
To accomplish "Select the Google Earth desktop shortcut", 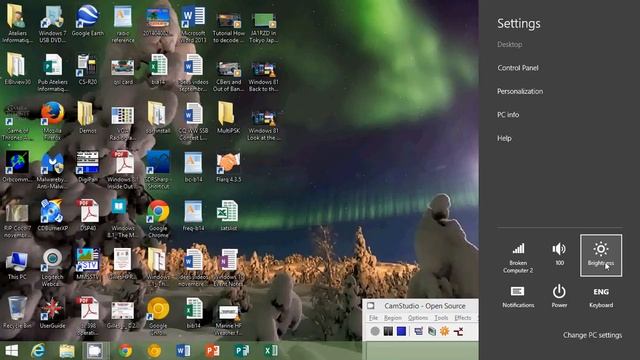I will tap(87, 21).
